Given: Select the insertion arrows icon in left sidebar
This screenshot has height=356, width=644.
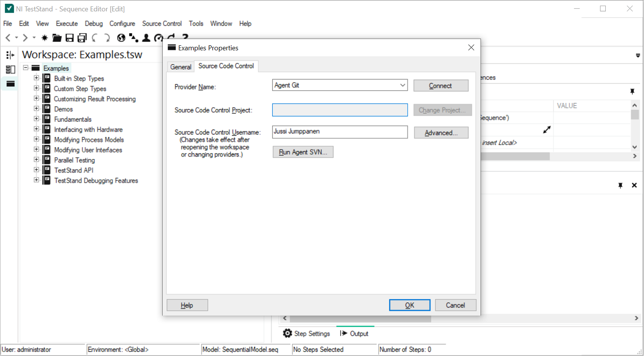Looking at the screenshot, I should (x=10, y=55).
